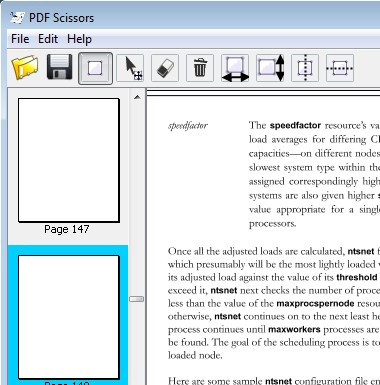Split the crop area vertically
The width and height of the screenshot is (380, 385).
pyautogui.click(x=305, y=68)
